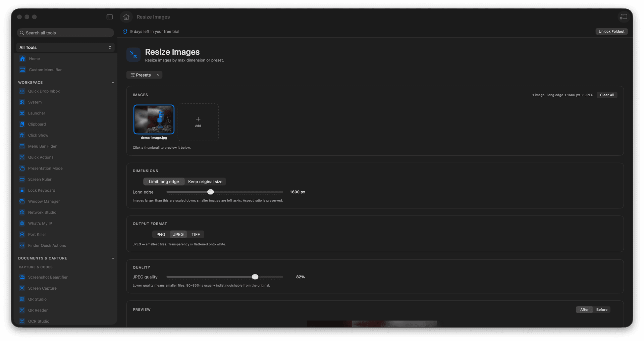This screenshot has height=341, width=644.
Task: Choose JPEG output format
Action: coord(178,235)
